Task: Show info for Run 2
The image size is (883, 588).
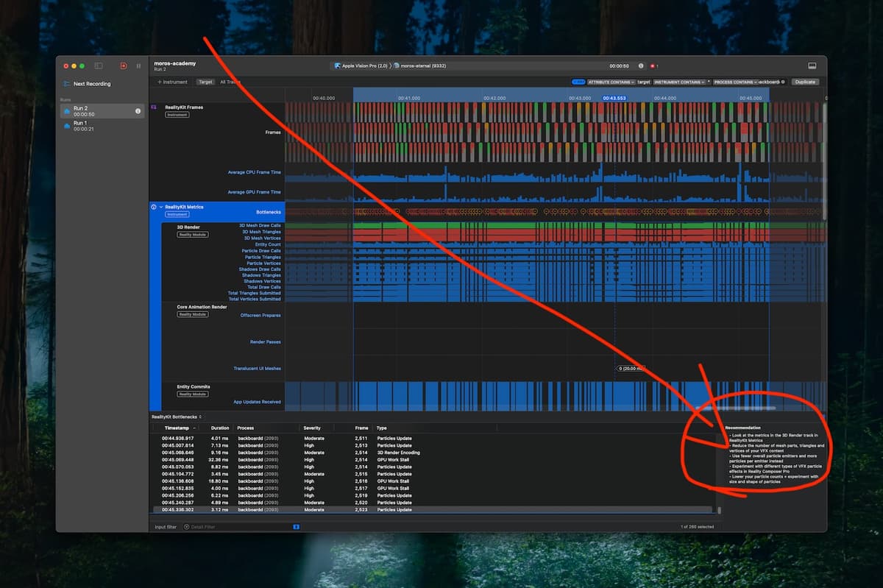Action: (x=138, y=111)
